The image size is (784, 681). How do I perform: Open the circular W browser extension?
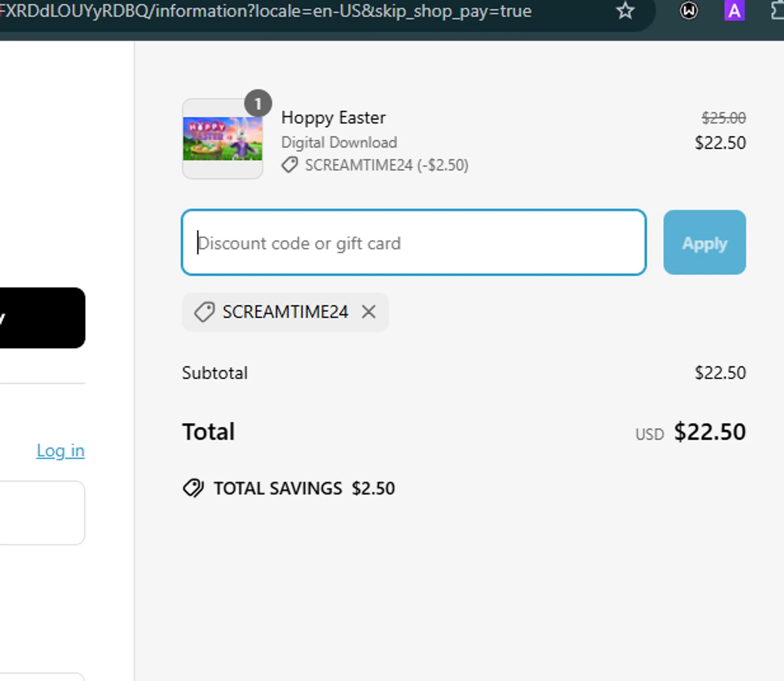click(x=689, y=10)
